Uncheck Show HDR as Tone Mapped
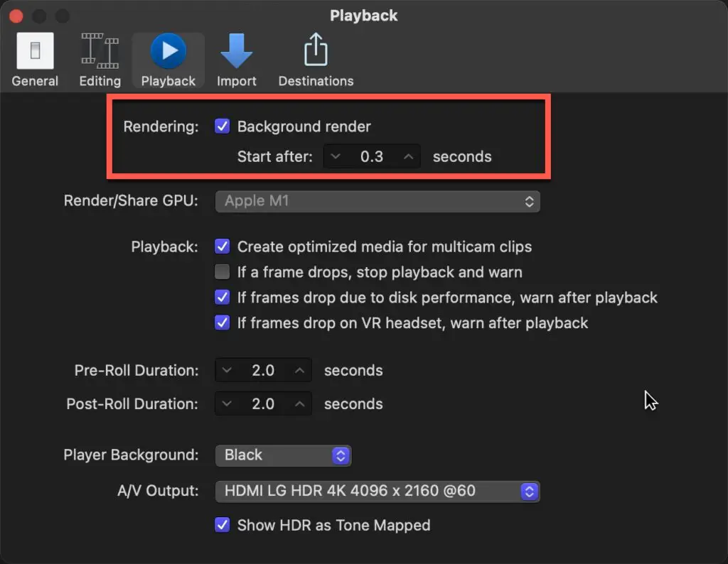Viewport: 728px width, 564px height. 222,525
